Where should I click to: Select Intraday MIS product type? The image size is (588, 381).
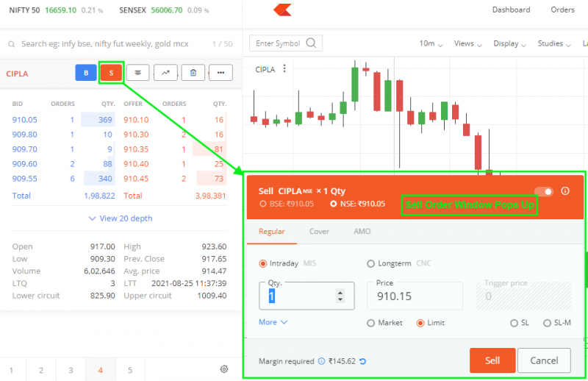click(263, 263)
